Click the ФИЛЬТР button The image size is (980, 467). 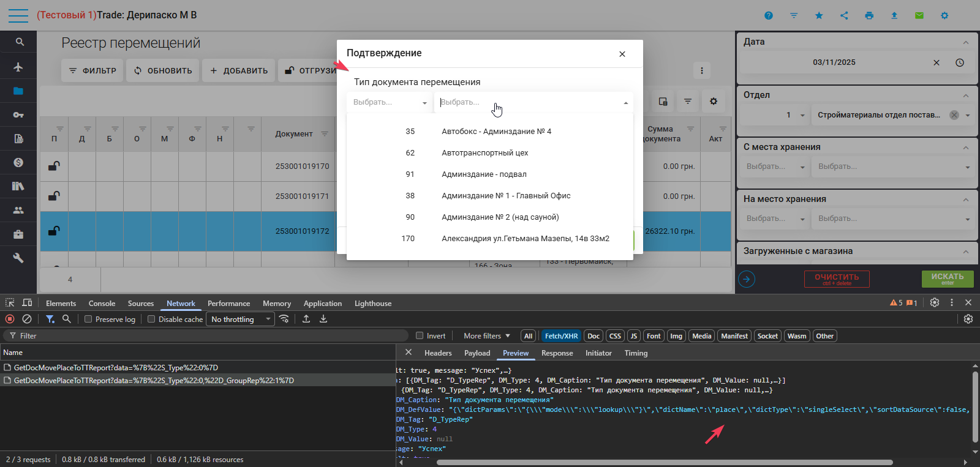point(92,70)
